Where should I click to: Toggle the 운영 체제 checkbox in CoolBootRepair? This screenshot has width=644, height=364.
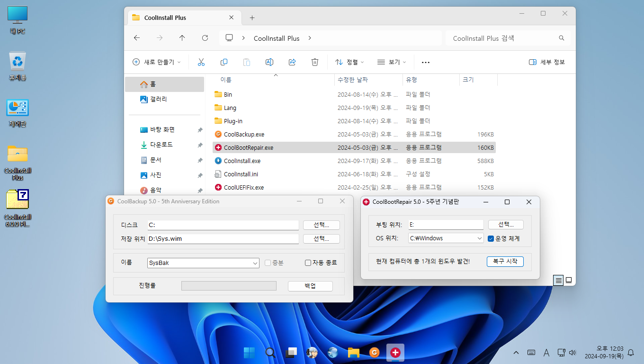pyautogui.click(x=491, y=238)
